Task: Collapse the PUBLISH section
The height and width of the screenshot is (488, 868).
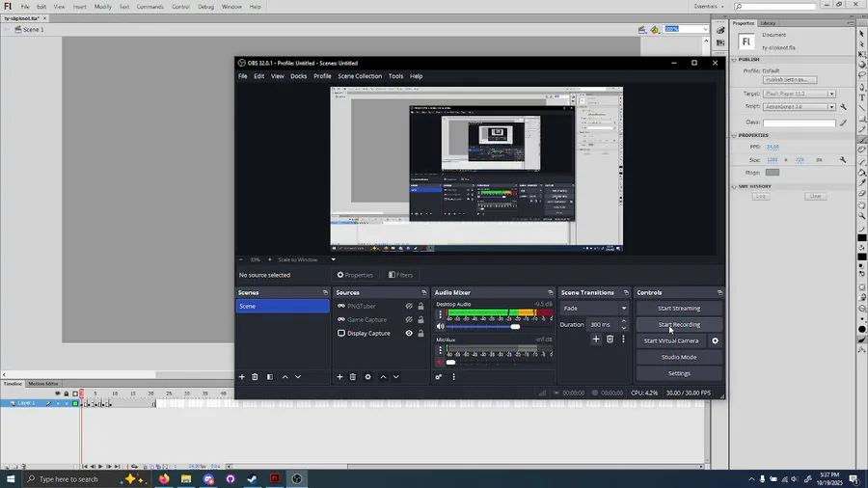Action: pyautogui.click(x=735, y=59)
